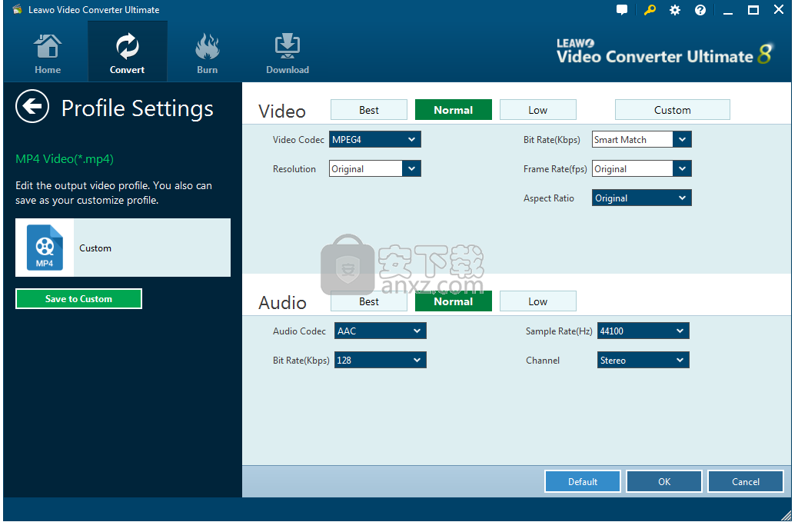
Task: Open the Burn tab
Action: (x=207, y=52)
